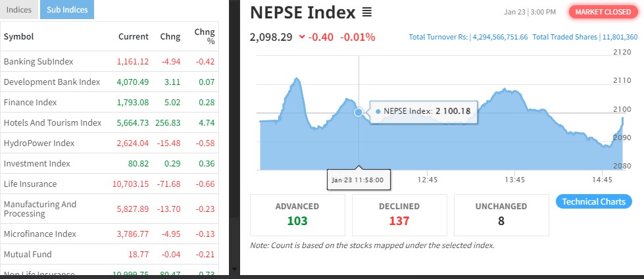Select the Sub Indices tab
644x279 pixels.
pos(67,10)
